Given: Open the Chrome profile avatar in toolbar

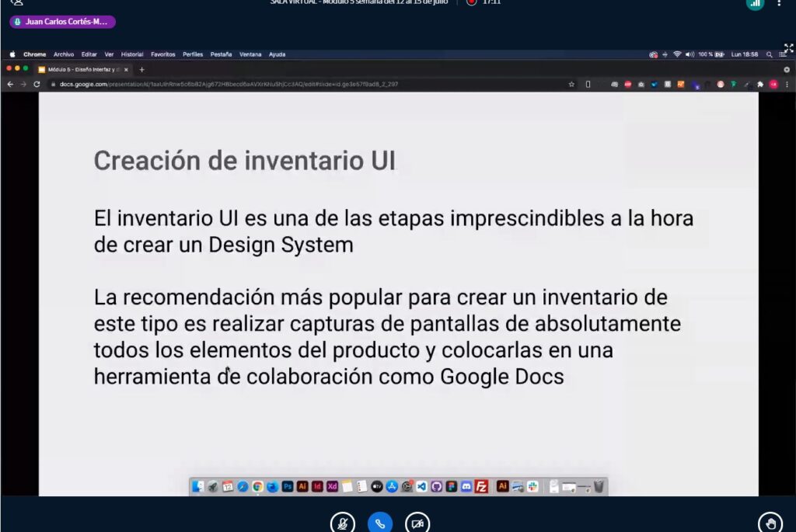Looking at the screenshot, I should [x=773, y=84].
